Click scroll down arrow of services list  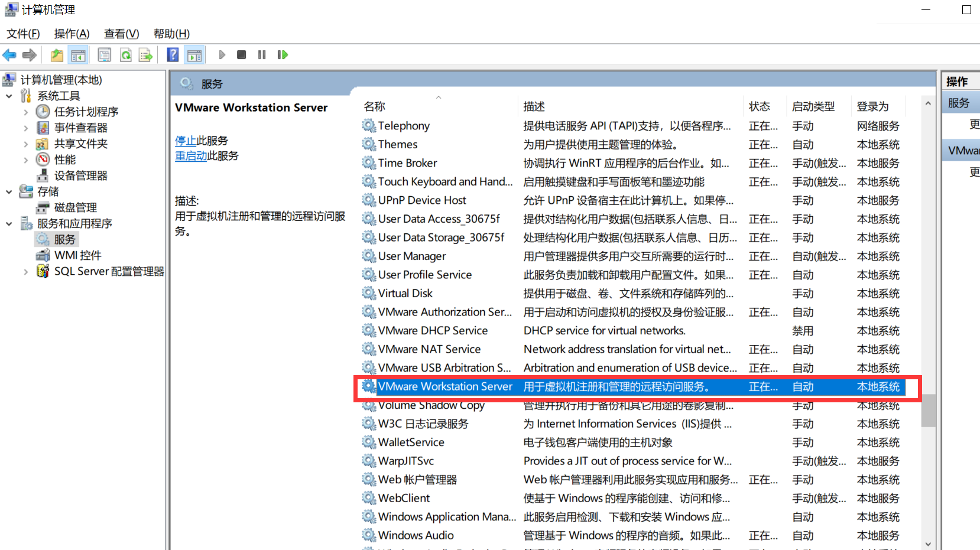tap(928, 544)
